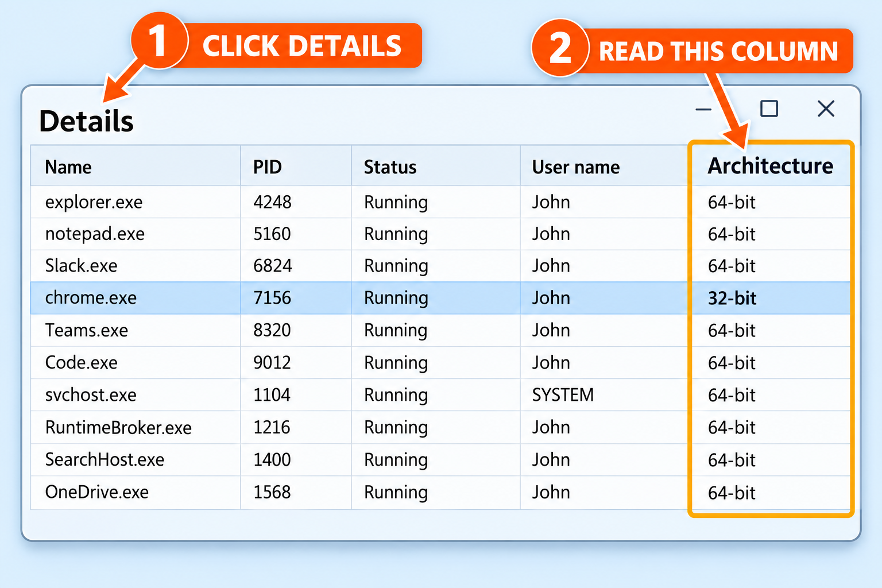Click the Details window title

click(x=86, y=121)
